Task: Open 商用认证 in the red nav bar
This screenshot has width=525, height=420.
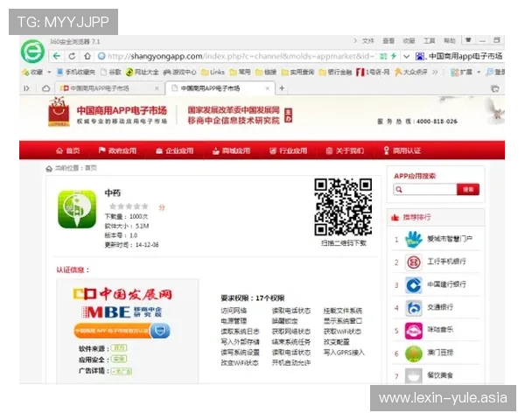Action: (402, 150)
